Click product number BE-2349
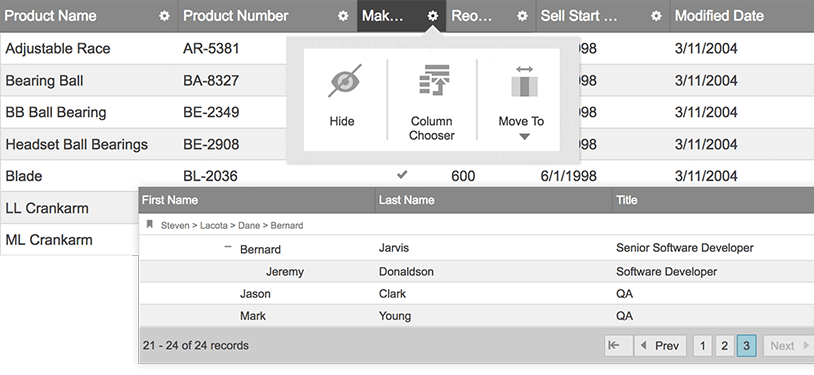The image size is (814, 375). (211, 113)
